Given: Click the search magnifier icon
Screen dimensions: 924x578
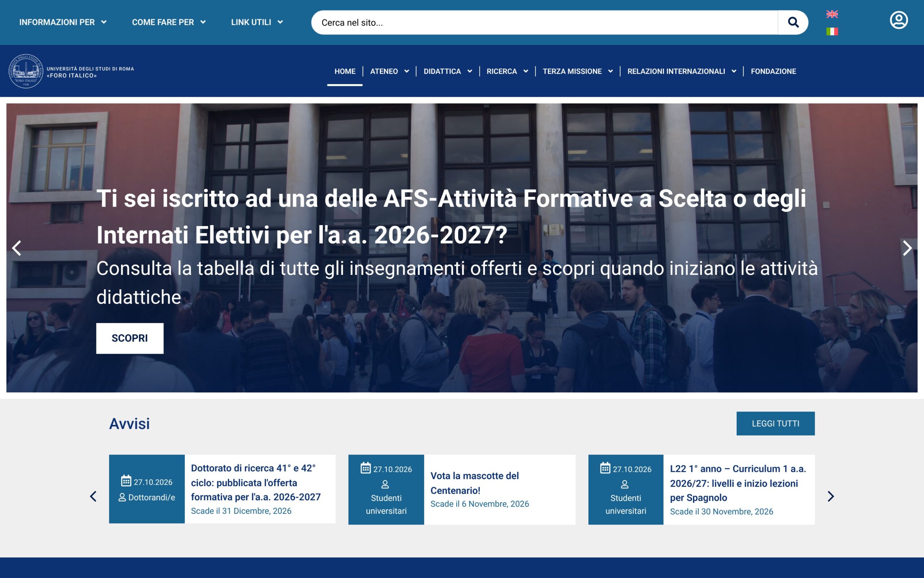Looking at the screenshot, I should click(x=793, y=22).
